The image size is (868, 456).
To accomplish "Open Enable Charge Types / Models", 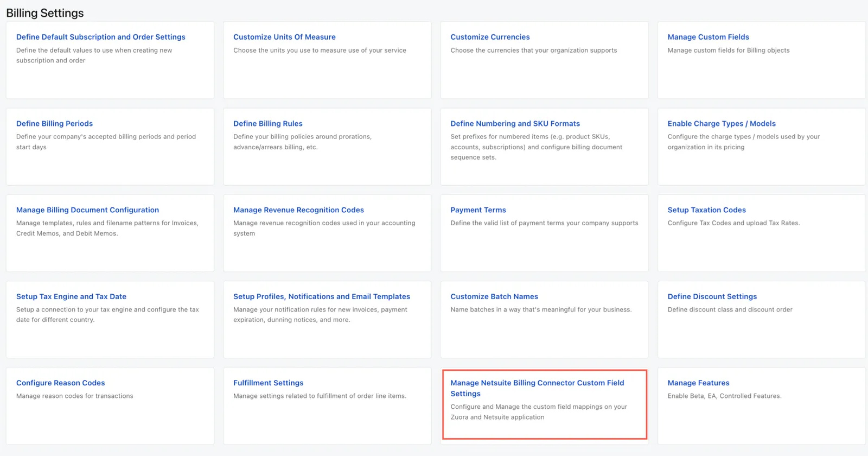I will tap(722, 124).
